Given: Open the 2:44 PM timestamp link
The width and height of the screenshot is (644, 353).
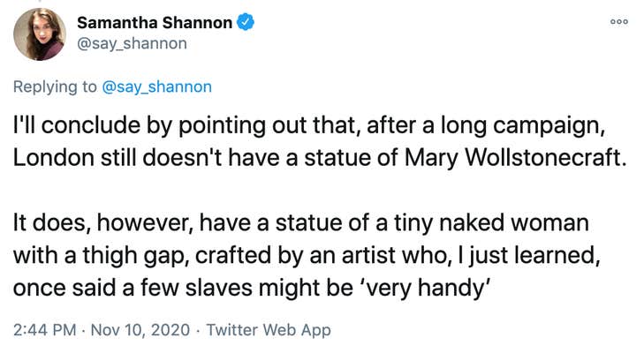Looking at the screenshot, I should pyautogui.click(x=45, y=329).
